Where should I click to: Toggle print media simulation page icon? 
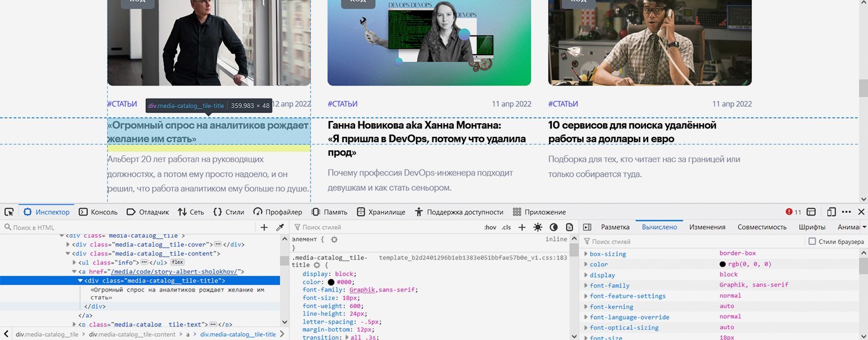[569, 227]
